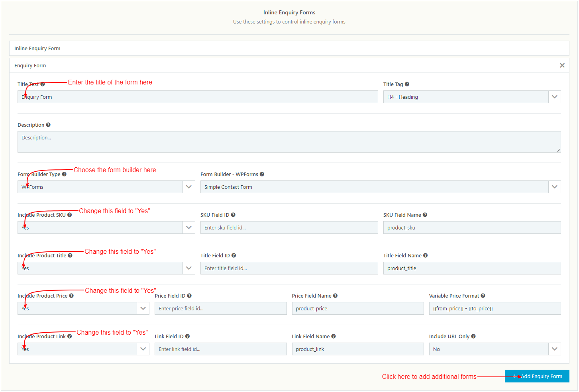Screen dimensions: 579x392
Task: Click help icon next to Include URL Only
Action: tap(473, 337)
